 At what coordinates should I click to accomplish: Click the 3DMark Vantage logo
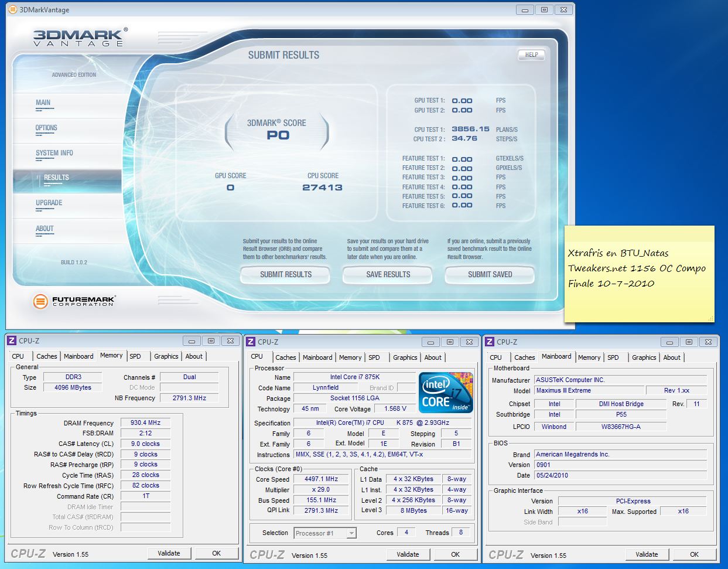(80, 37)
